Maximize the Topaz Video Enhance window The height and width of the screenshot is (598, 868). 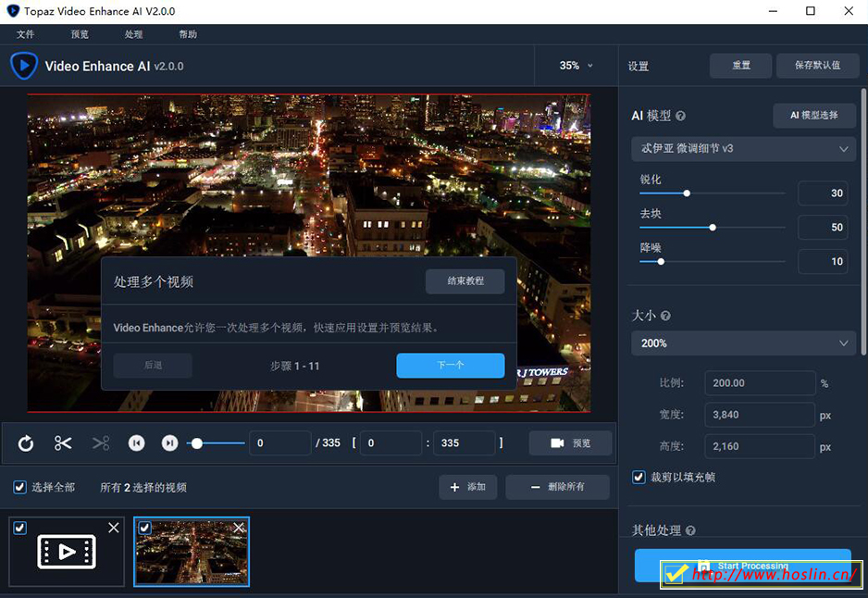pyautogui.click(x=811, y=11)
